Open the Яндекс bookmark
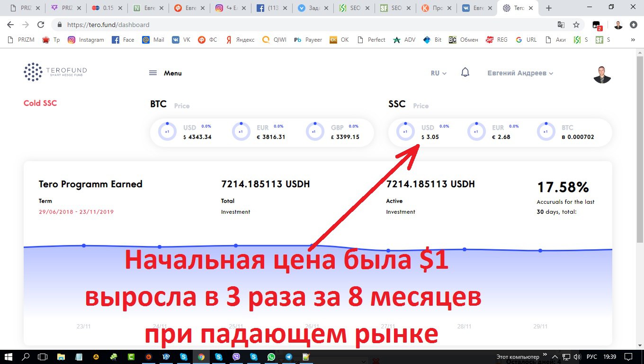644x364 pixels. tap(240, 40)
